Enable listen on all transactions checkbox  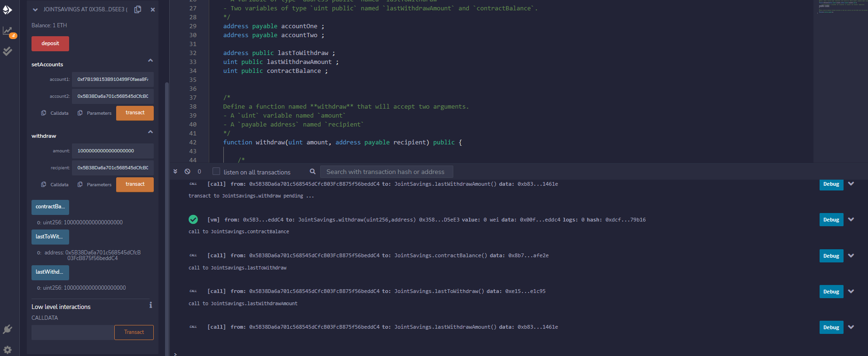point(216,171)
